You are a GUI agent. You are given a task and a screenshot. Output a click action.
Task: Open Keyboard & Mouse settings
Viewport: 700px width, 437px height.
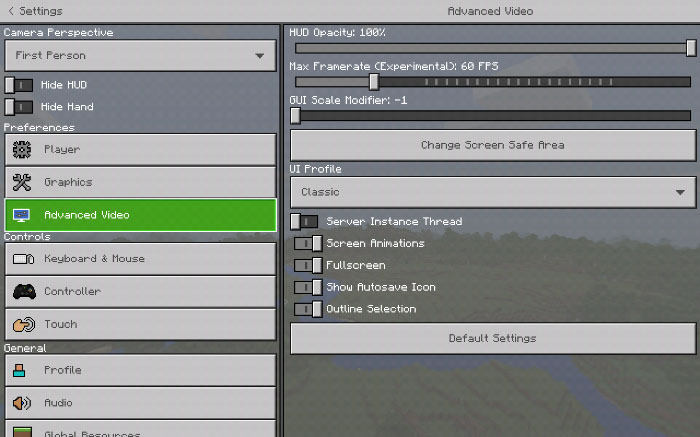click(x=140, y=259)
